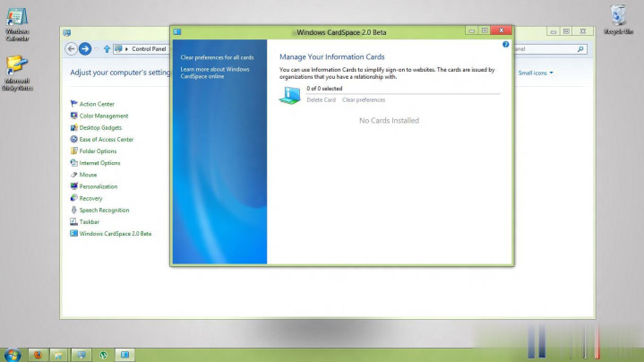Switch to Control Panel taskbar button
The width and height of the screenshot is (644, 362).
click(82, 355)
